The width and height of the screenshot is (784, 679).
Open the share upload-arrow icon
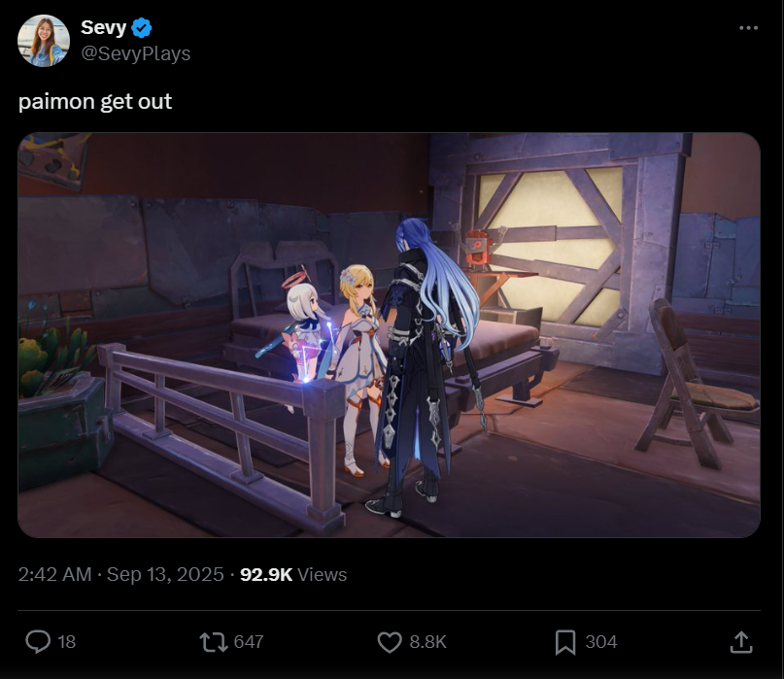coord(741,642)
